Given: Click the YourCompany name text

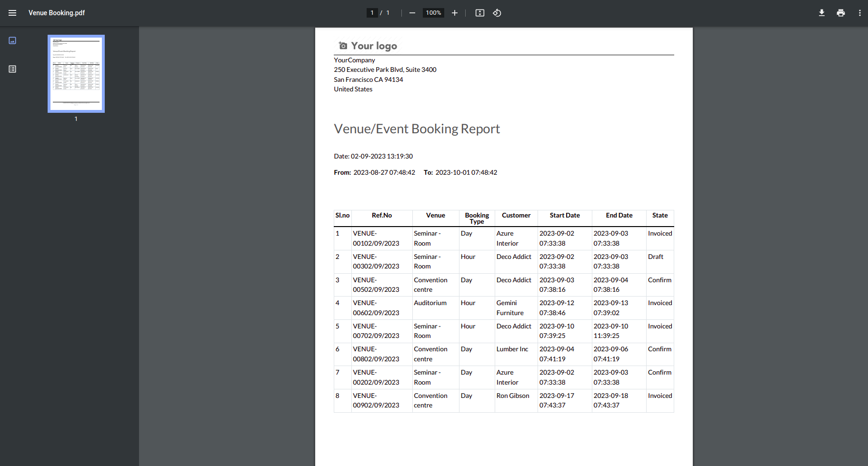Looking at the screenshot, I should tap(354, 60).
